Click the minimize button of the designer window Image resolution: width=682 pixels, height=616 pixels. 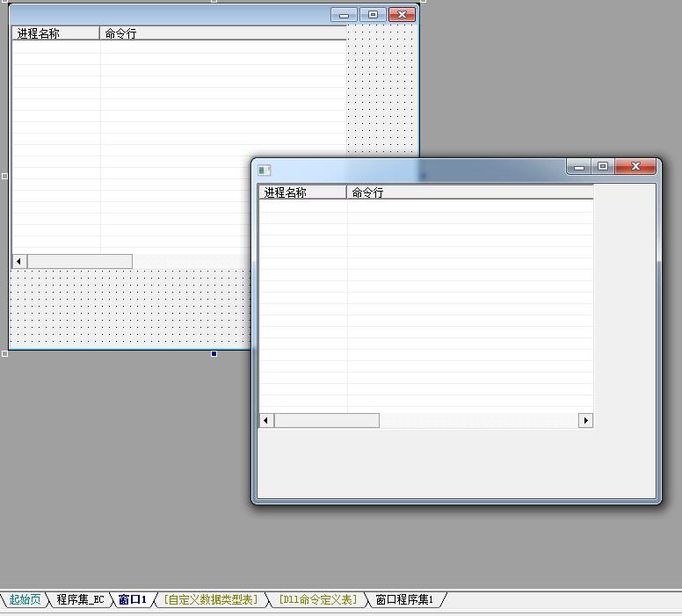click(x=344, y=15)
